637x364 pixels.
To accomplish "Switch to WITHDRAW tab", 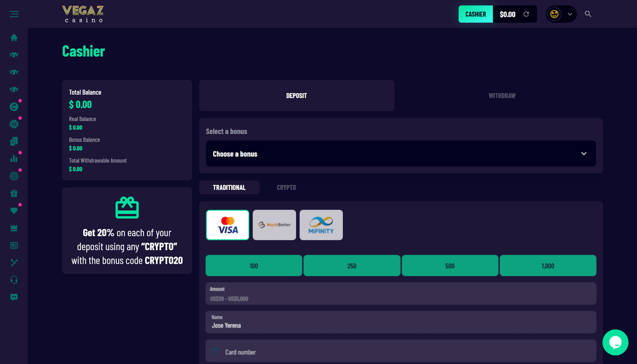I will (502, 95).
